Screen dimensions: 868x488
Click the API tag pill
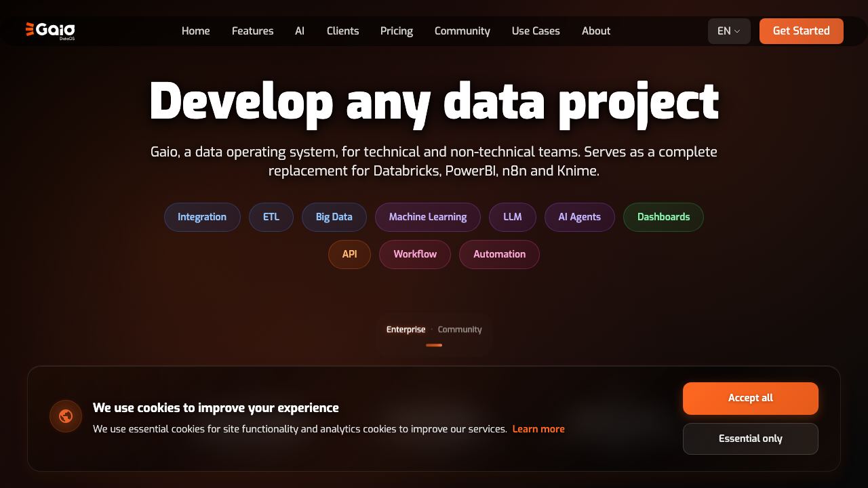349,254
